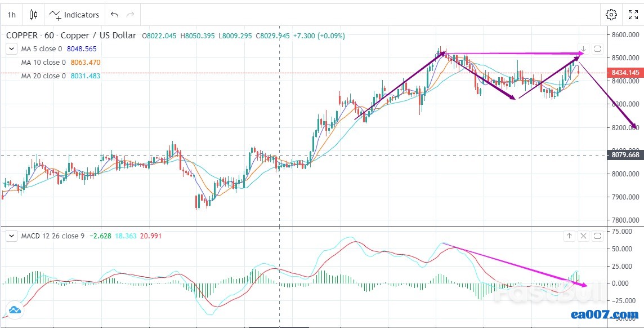Image resolution: width=644 pixels, height=328 pixels.
Task: Click the MACD line value 18.363
Action: click(126, 236)
